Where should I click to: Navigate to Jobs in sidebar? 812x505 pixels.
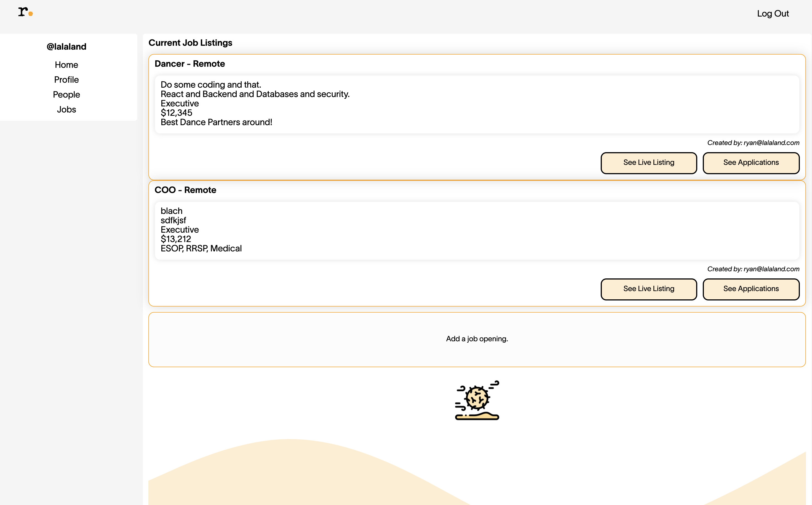click(66, 109)
